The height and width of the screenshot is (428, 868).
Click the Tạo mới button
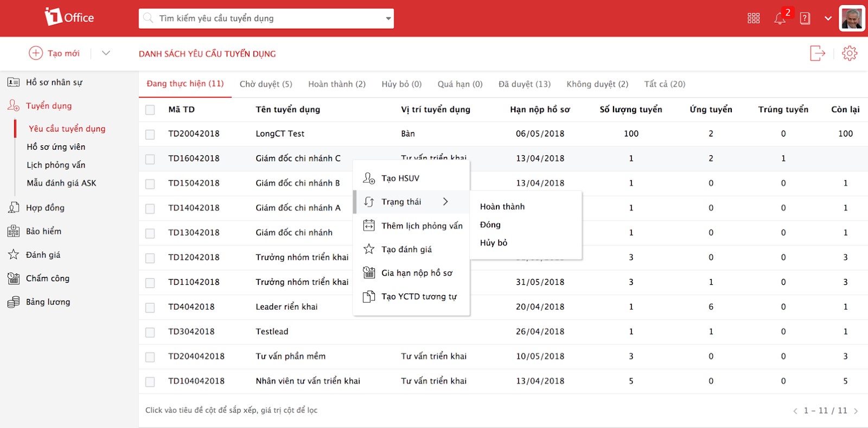point(54,53)
